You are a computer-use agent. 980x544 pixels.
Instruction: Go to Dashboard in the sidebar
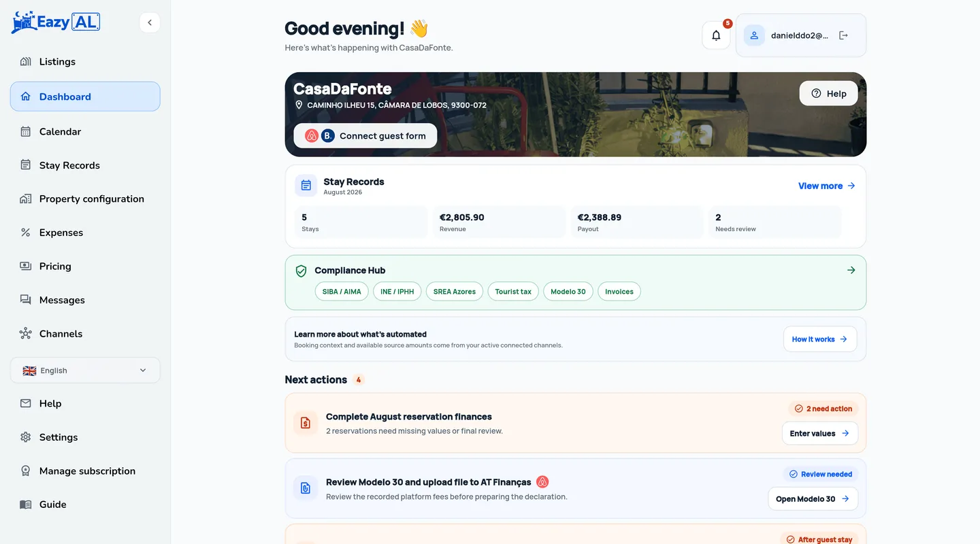coord(85,97)
